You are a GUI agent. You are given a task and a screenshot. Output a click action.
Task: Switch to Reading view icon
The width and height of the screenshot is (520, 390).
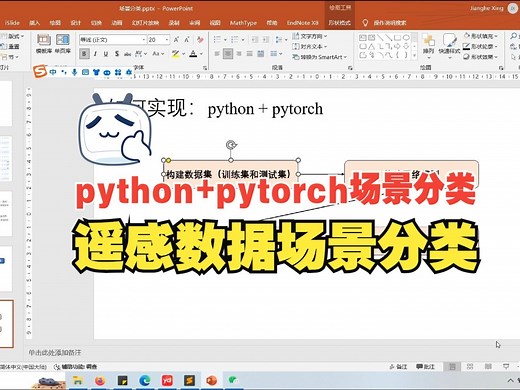tap(488, 367)
